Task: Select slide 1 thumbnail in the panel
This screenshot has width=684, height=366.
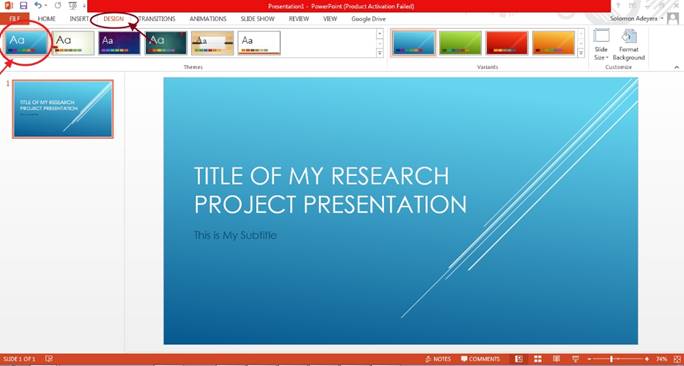Action: (63, 109)
